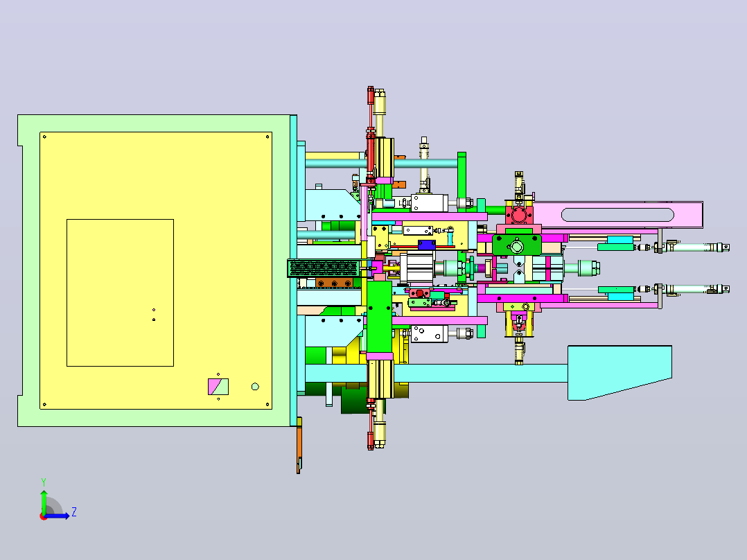The width and height of the screenshot is (747, 560).
Task: Select the brown block with three bolt holes
Action: pos(334,283)
